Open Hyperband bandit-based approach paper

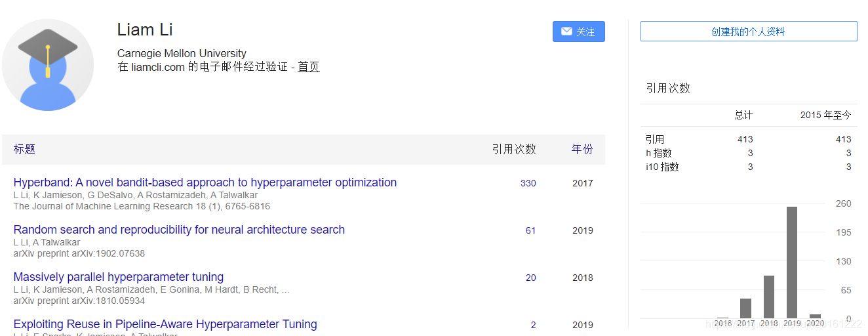[205, 182]
